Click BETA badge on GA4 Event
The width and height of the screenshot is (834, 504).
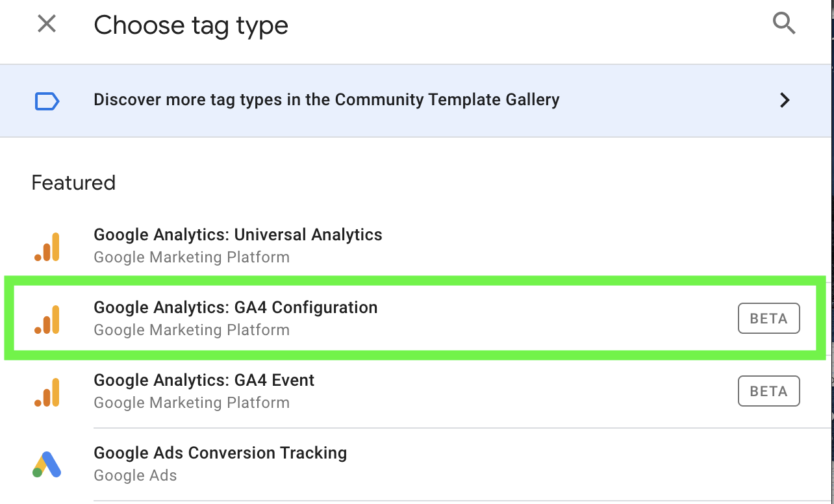pyautogui.click(x=769, y=392)
